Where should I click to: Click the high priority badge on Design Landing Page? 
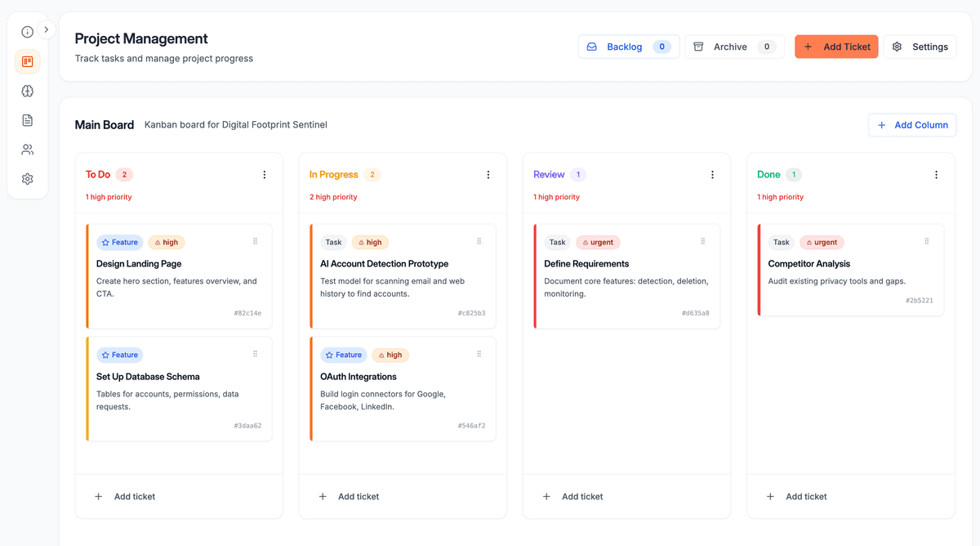[x=166, y=242]
